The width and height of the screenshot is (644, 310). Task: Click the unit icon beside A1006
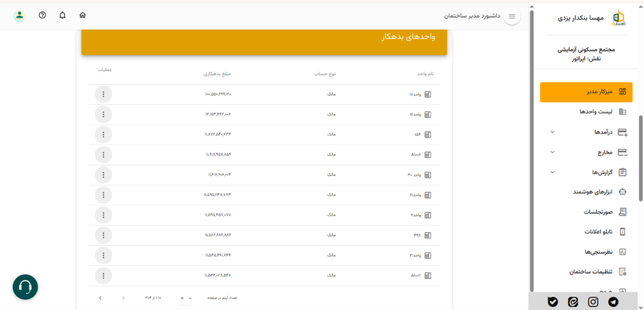click(428, 155)
